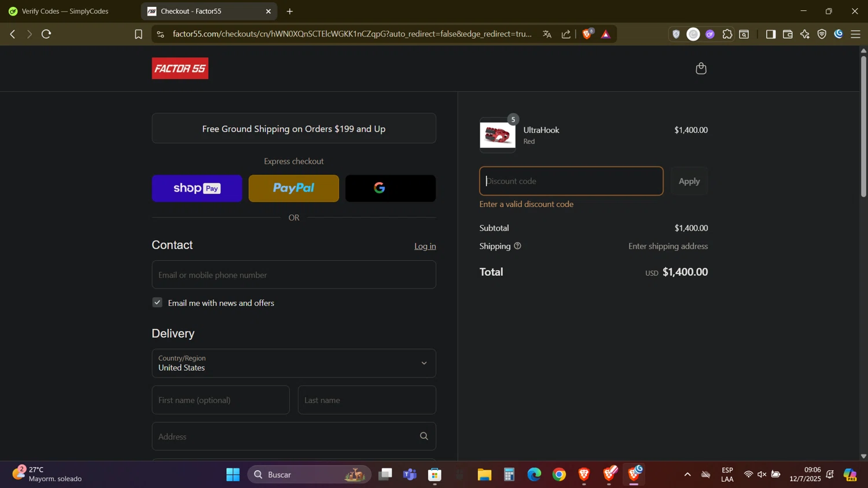Open the translate page icon
868x488 pixels.
tap(547, 34)
